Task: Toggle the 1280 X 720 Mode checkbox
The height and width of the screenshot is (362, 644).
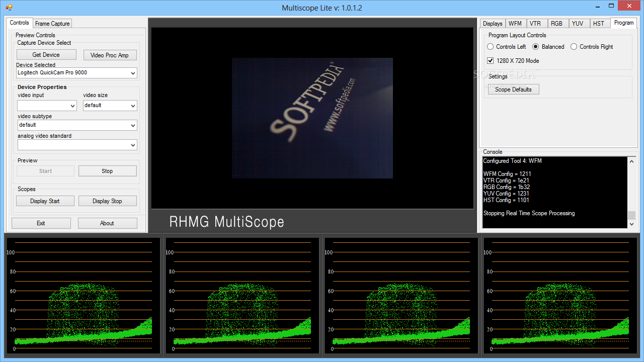Action: tap(491, 61)
